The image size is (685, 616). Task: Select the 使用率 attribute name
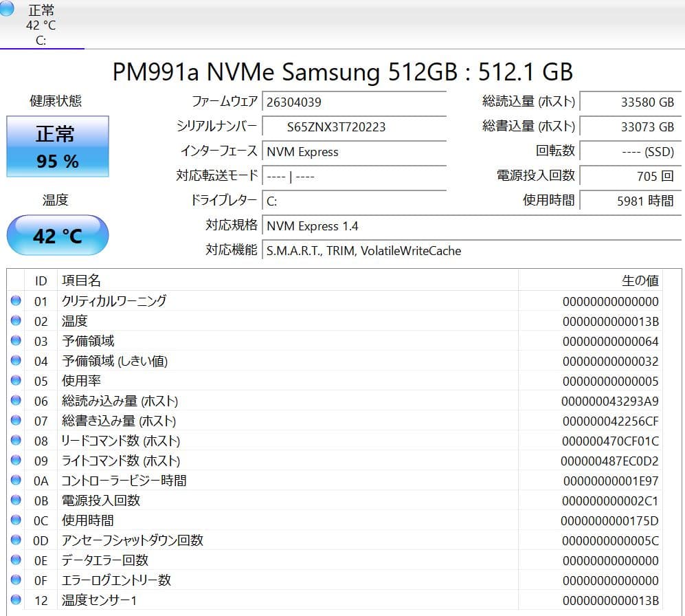pos(81,381)
